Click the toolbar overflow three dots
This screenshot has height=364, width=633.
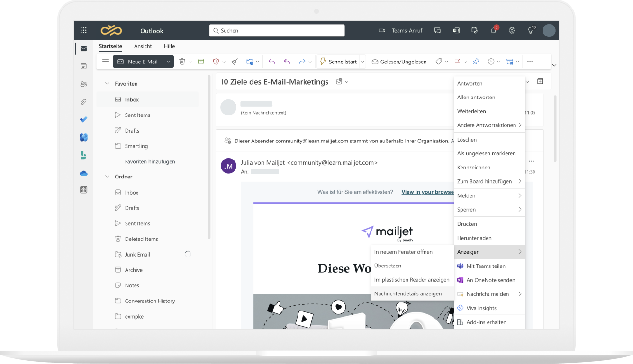coord(530,62)
